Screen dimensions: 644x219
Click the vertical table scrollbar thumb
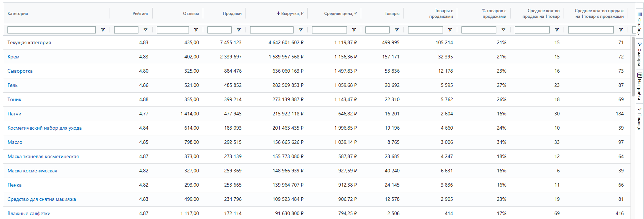tap(633, 66)
